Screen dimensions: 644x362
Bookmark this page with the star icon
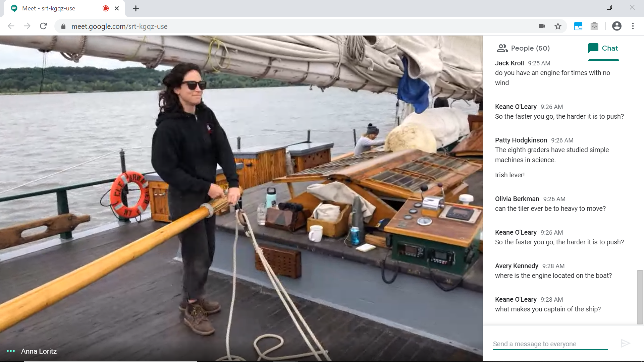558,26
